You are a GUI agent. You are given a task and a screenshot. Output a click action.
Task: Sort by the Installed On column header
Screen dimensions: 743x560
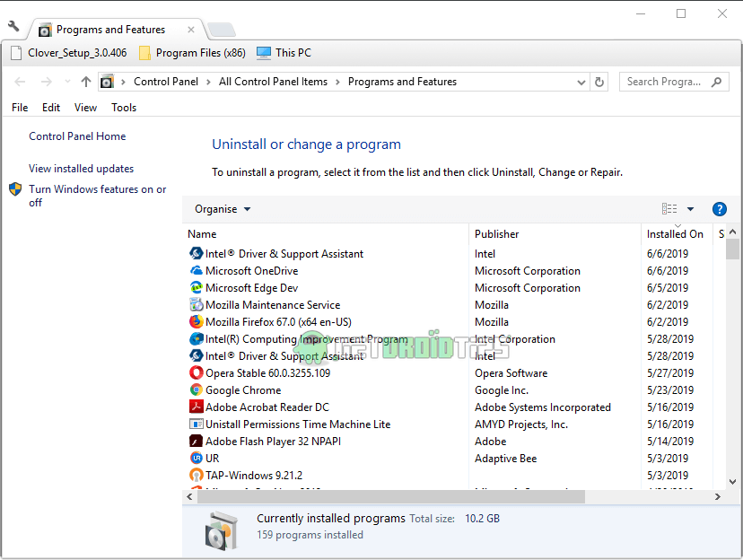677,234
